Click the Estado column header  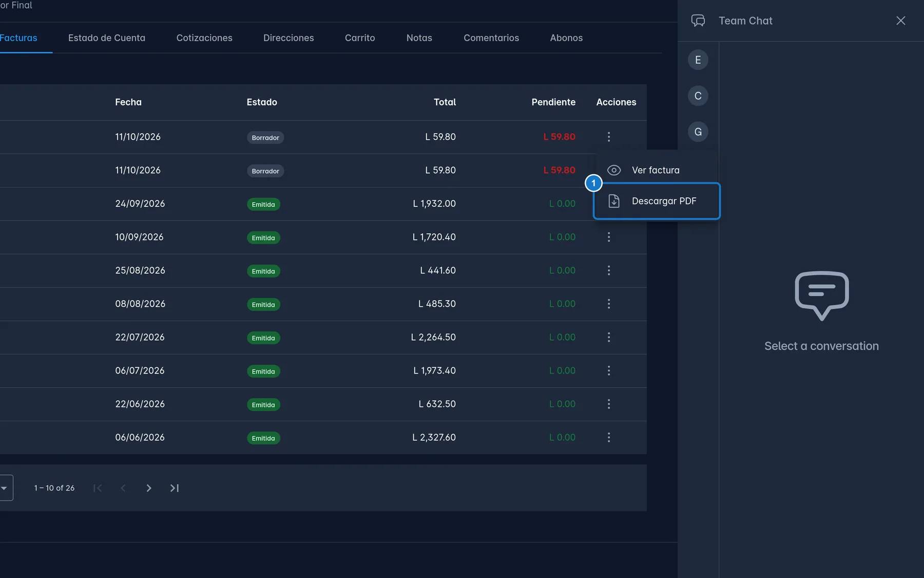(x=262, y=102)
